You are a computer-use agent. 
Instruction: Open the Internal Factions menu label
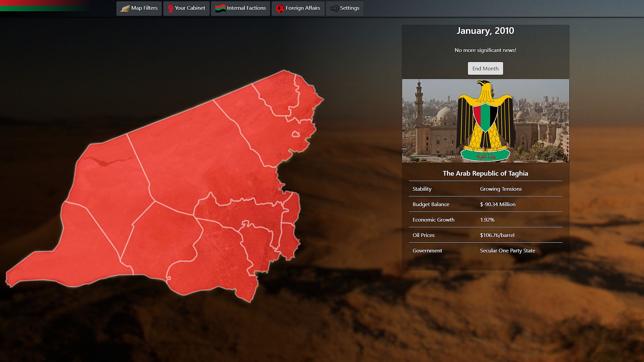[246, 8]
